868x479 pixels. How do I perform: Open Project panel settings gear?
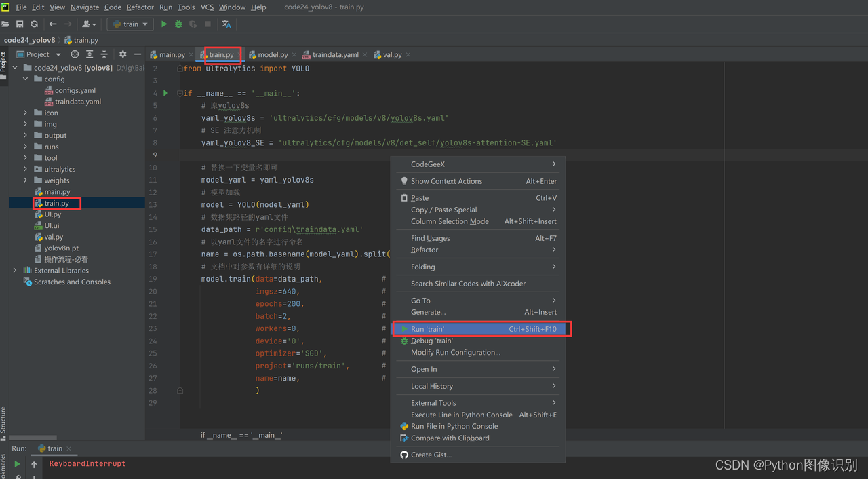point(123,54)
